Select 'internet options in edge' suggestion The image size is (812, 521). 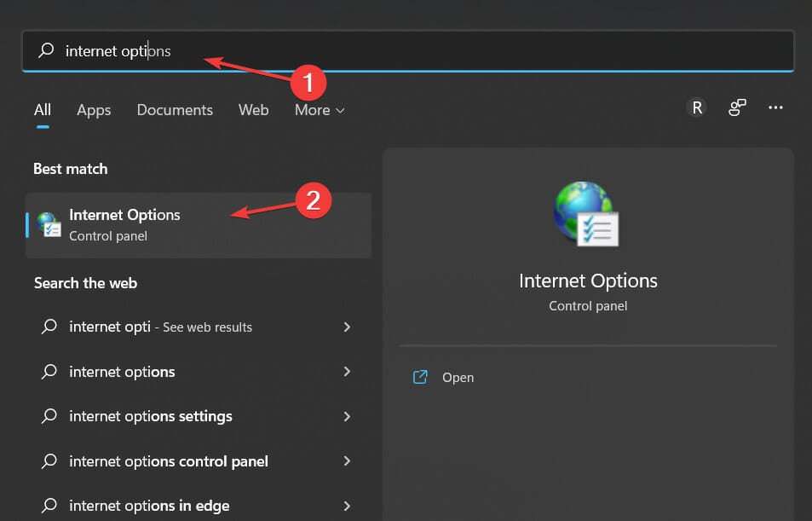coord(199,506)
